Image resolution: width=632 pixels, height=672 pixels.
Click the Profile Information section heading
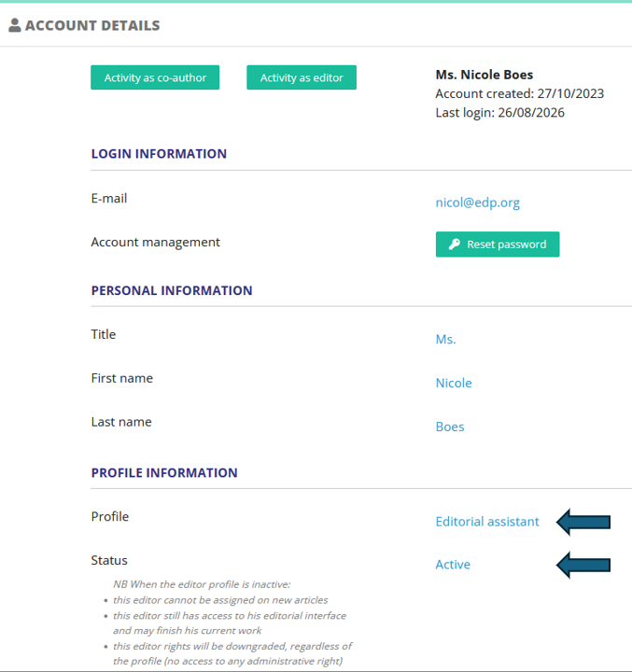[x=164, y=472]
